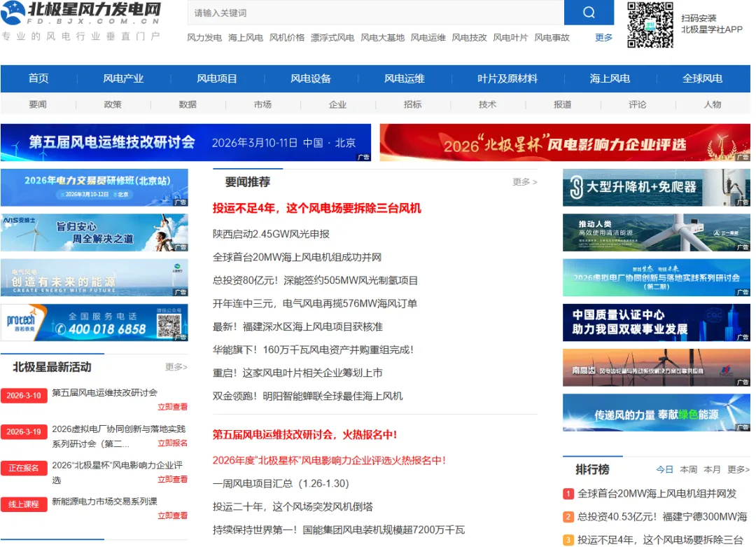756x547 pixels.
Task: Open the 风电设备 navigation tab
Action: [x=311, y=78]
